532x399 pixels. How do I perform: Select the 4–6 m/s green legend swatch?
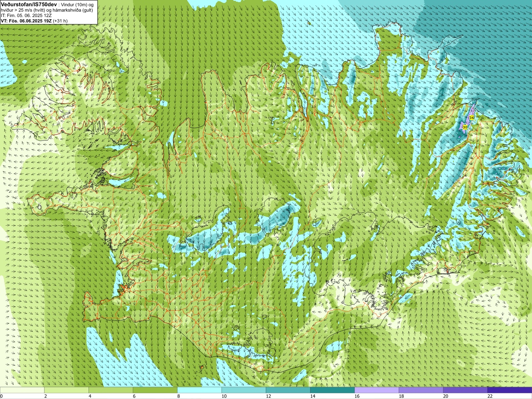tap(111, 390)
